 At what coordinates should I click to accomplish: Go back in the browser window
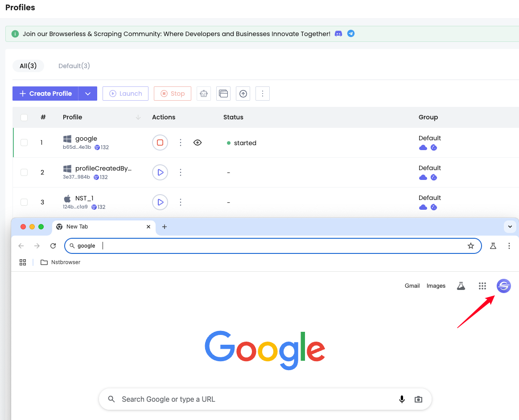[21, 246]
